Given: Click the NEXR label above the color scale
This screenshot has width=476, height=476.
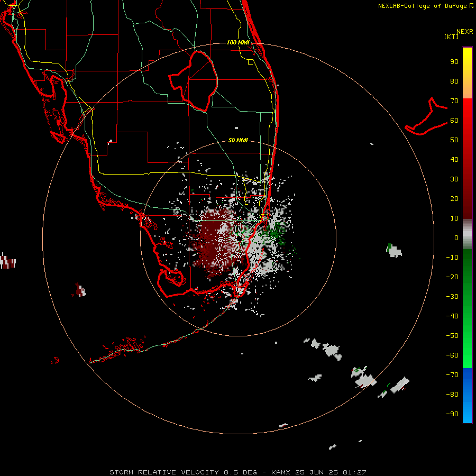Looking at the screenshot, I should click(465, 32).
